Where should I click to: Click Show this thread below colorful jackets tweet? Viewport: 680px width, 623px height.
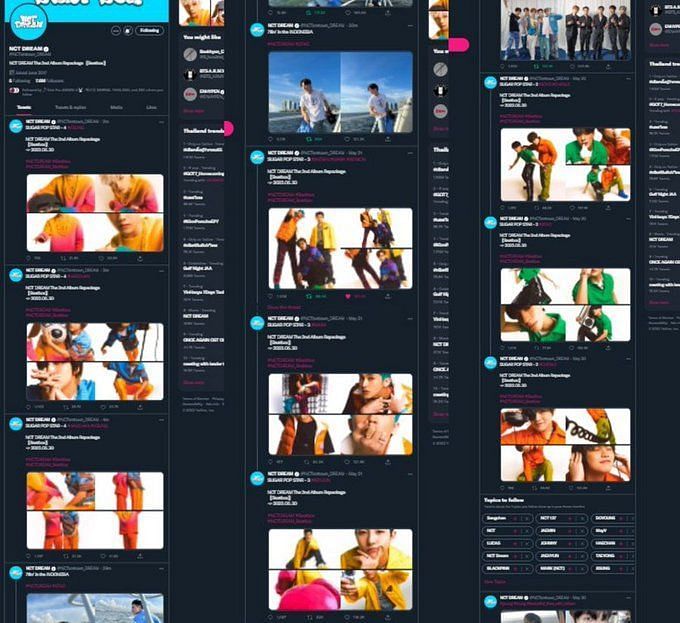click(x=284, y=307)
